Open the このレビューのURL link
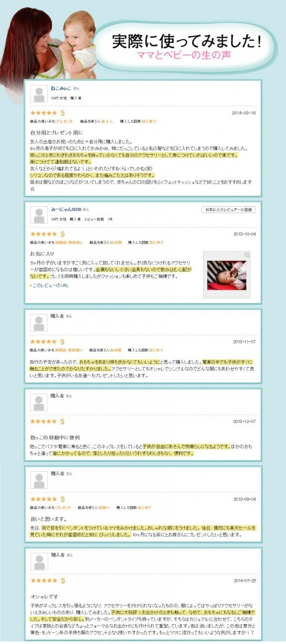Viewport: 286px width, 644px height. click(51, 286)
